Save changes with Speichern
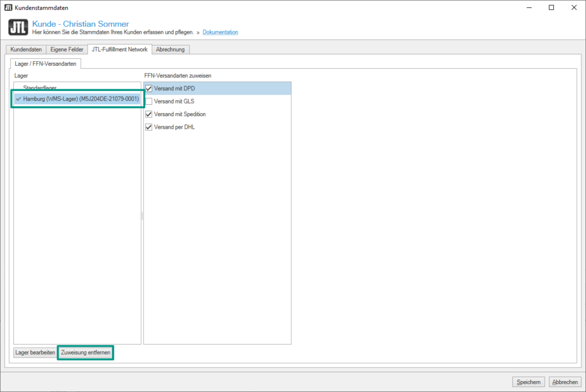Screen dimensions: 586x392 528,382
